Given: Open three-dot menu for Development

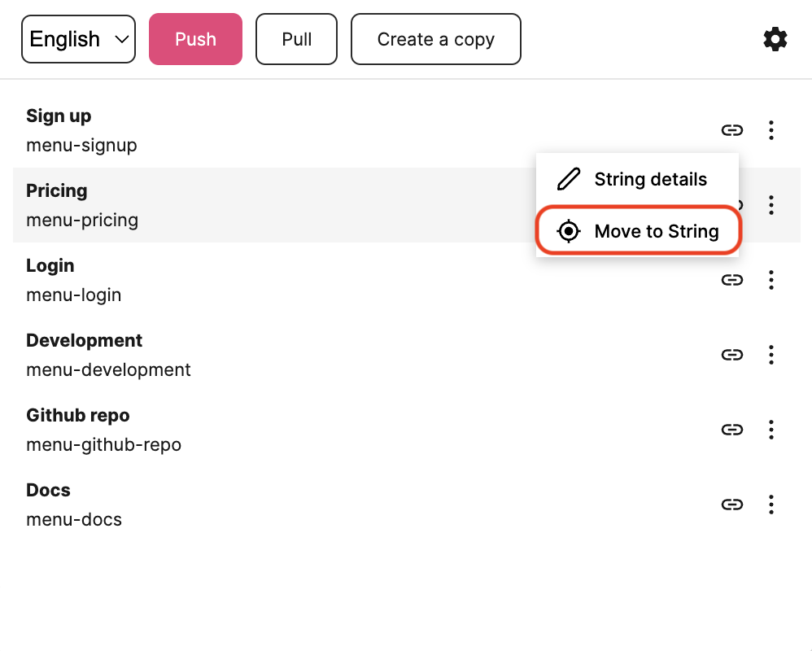Looking at the screenshot, I should [x=771, y=355].
